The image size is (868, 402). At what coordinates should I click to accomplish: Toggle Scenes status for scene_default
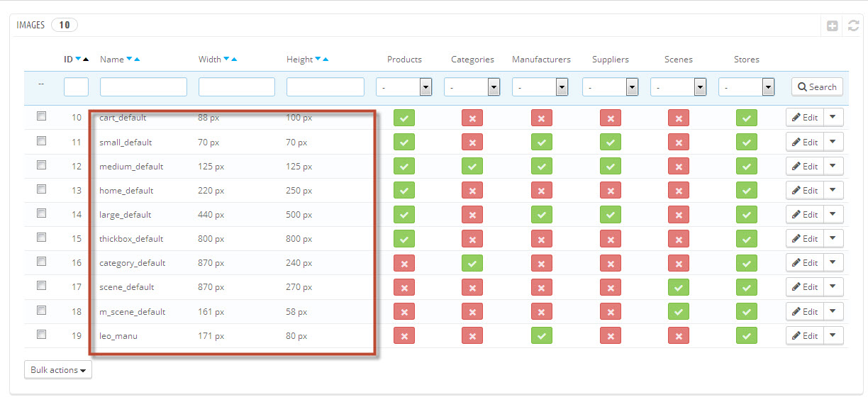679,287
